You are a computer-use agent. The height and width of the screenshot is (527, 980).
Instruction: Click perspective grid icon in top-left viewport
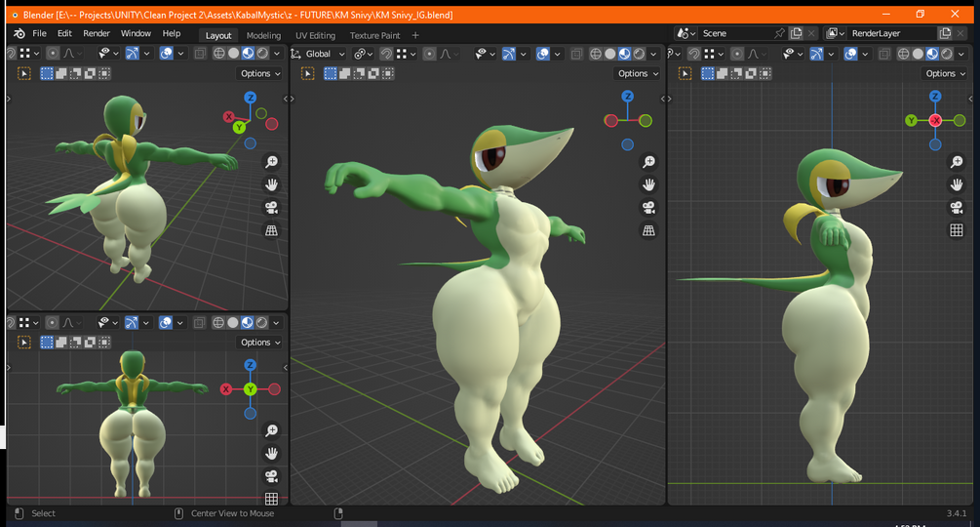point(271,230)
